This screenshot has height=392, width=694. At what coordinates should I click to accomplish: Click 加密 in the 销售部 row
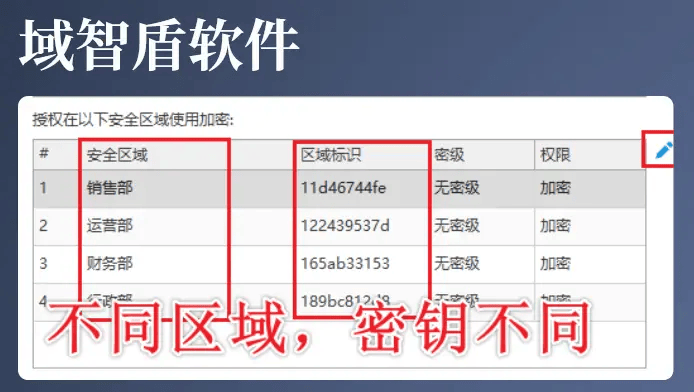click(555, 188)
